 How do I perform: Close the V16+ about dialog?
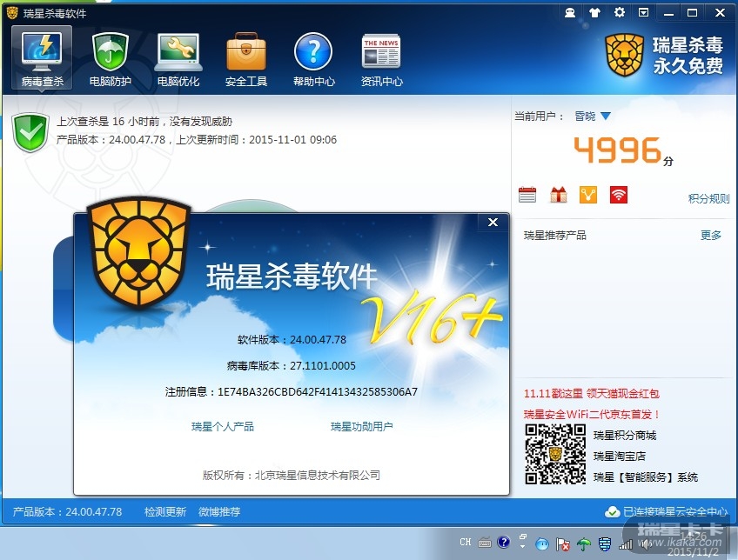click(x=493, y=223)
